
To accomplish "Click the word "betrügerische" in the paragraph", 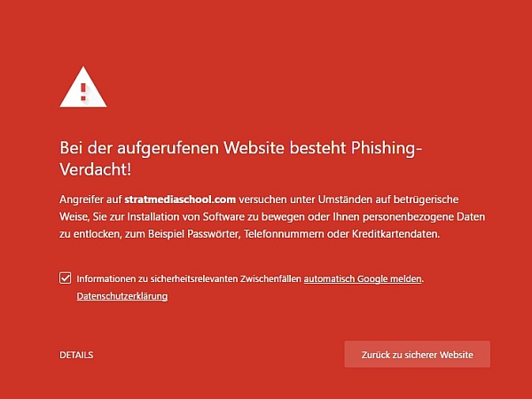I will click(426, 199).
